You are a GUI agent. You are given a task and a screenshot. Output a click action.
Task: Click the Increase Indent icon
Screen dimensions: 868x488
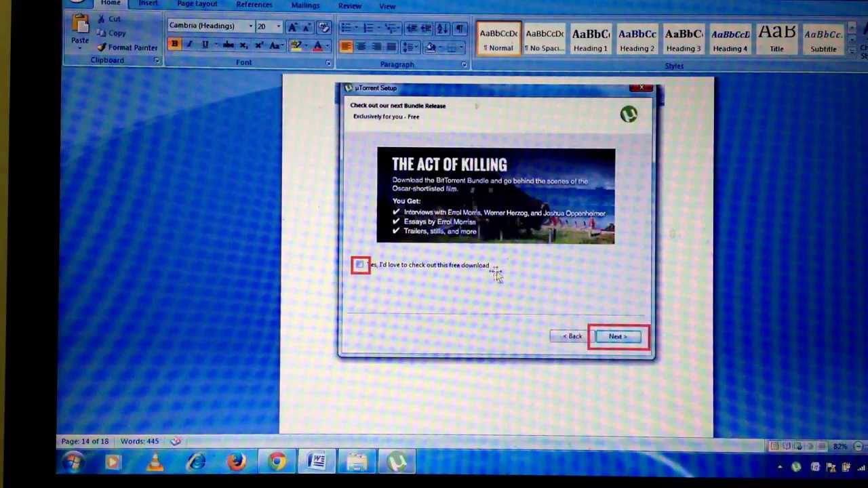[x=426, y=28]
